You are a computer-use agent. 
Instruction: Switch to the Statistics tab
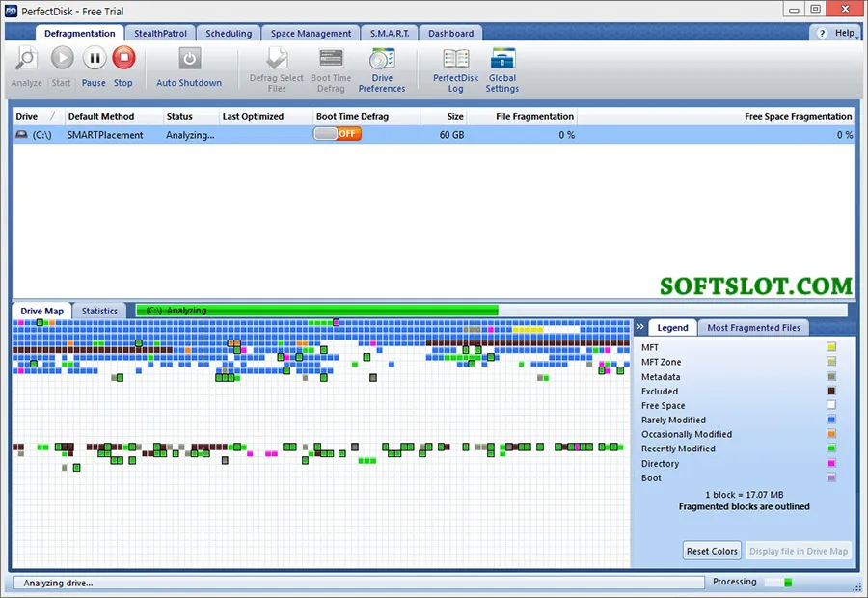[x=99, y=311]
